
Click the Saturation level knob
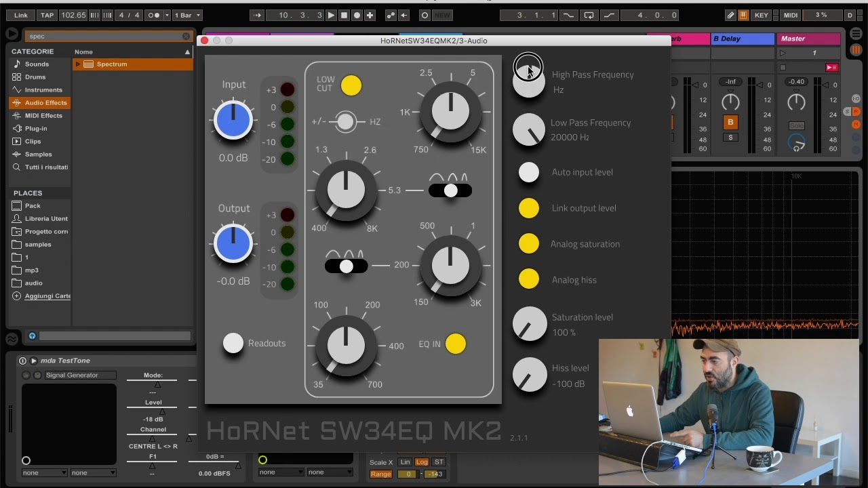[529, 323]
